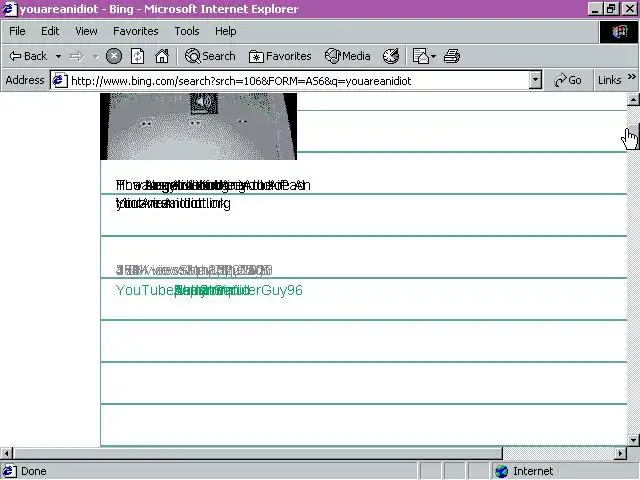Open the Search pane button
This screenshot has width=640, height=480.
pos(210,56)
